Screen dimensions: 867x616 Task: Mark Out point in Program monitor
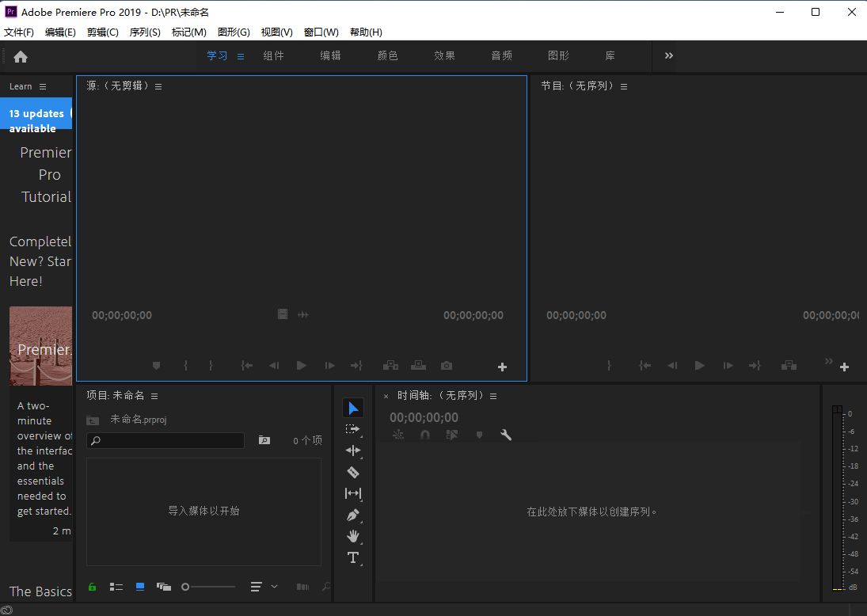[x=609, y=366]
